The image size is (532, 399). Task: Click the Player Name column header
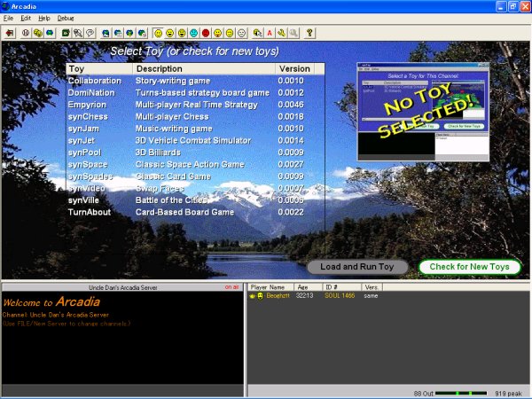pos(270,287)
